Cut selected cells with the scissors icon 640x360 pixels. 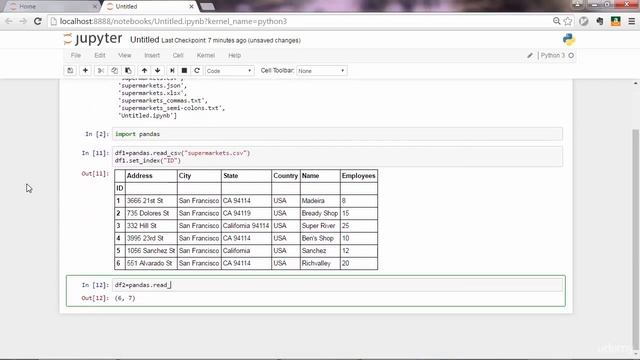[x=100, y=71]
